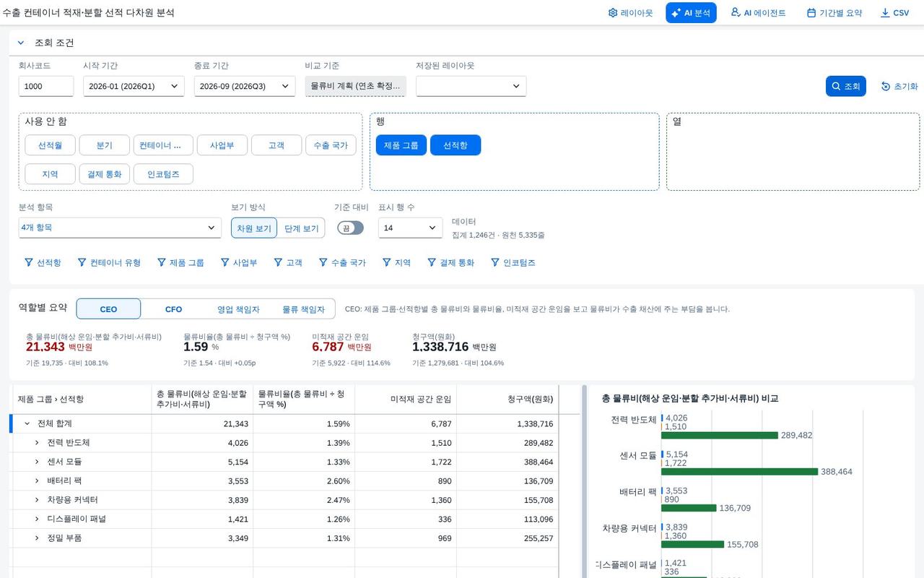Screen dimensions: 924x578
Task: Launch AI 분석 sparkle button
Action: [691, 13]
